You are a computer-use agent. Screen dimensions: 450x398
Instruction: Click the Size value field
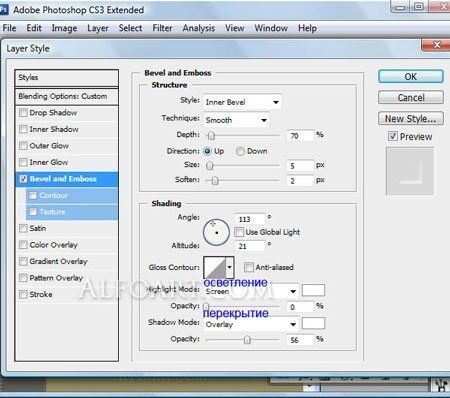click(x=300, y=166)
